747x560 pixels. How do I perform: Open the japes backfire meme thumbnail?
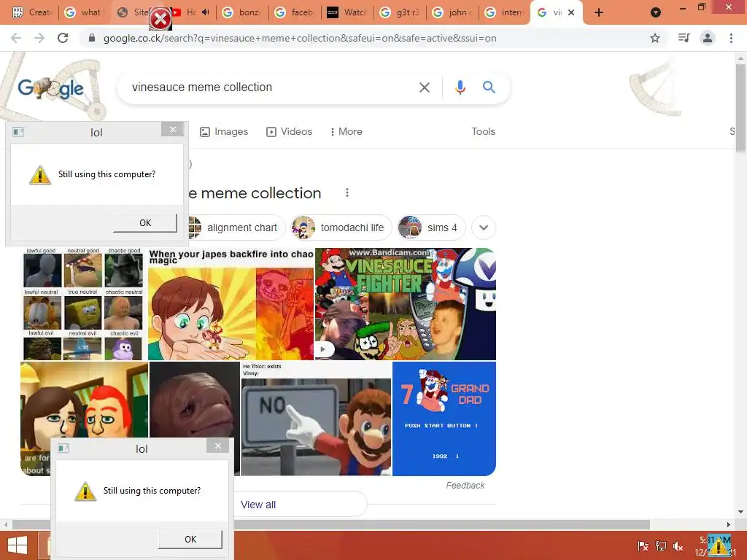[231, 304]
